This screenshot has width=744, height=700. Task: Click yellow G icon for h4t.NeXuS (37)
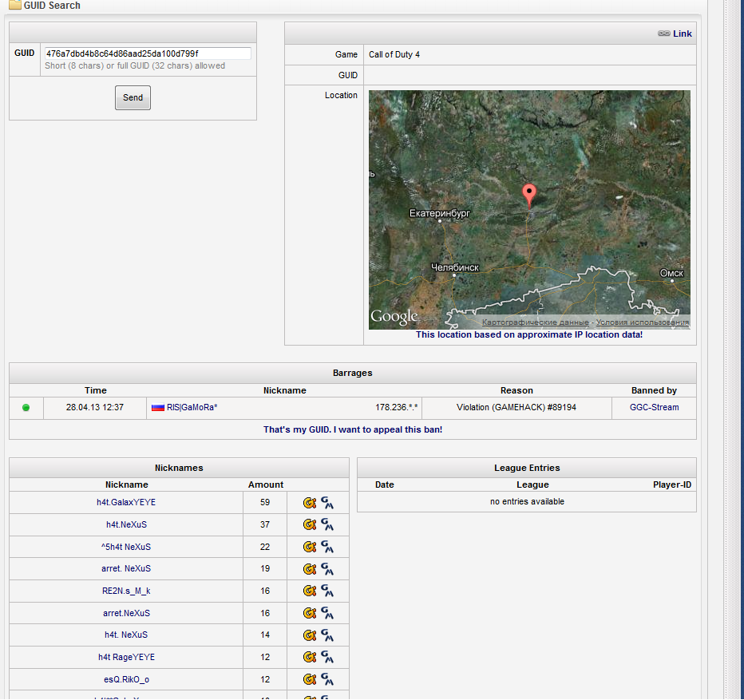pos(310,524)
